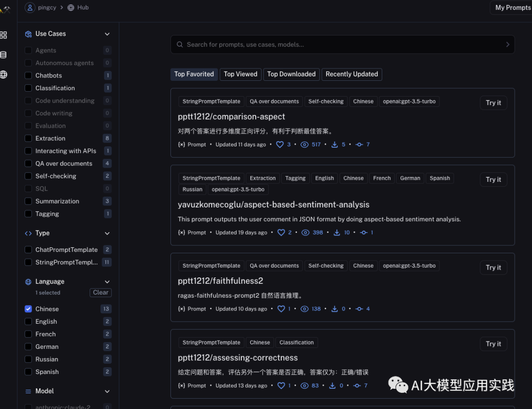Collapse the Language section chevron
Screen dimensions: 532x409
click(x=107, y=282)
